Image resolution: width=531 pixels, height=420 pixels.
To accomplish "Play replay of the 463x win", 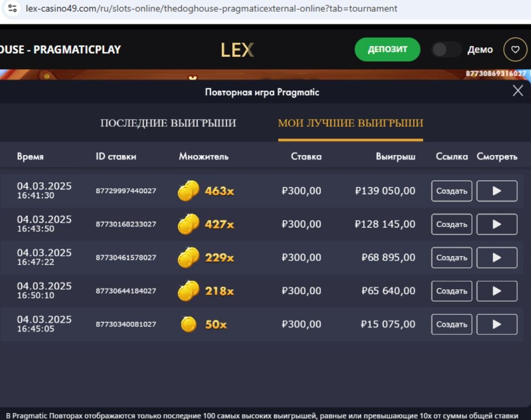I will (x=496, y=191).
